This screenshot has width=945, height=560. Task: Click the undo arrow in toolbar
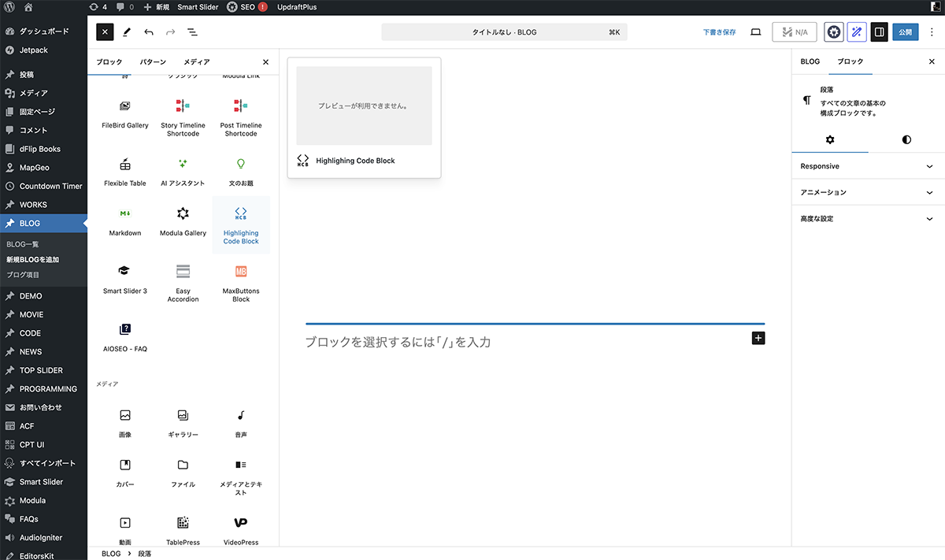[x=149, y=32]
